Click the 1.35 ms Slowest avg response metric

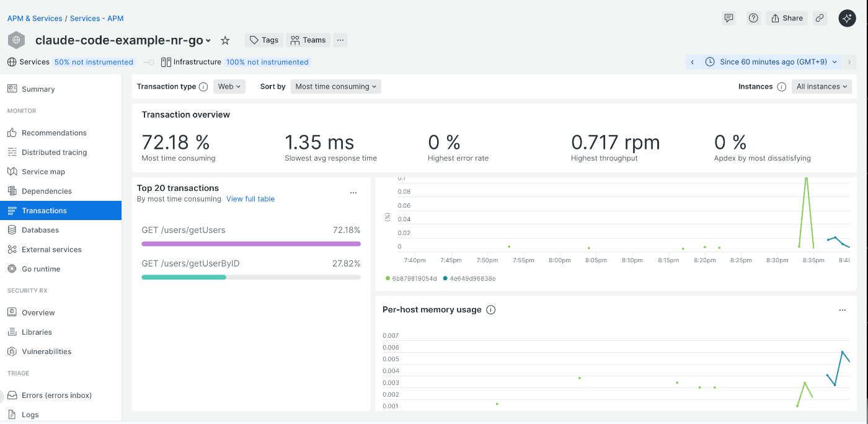click(x=330, y=148)
